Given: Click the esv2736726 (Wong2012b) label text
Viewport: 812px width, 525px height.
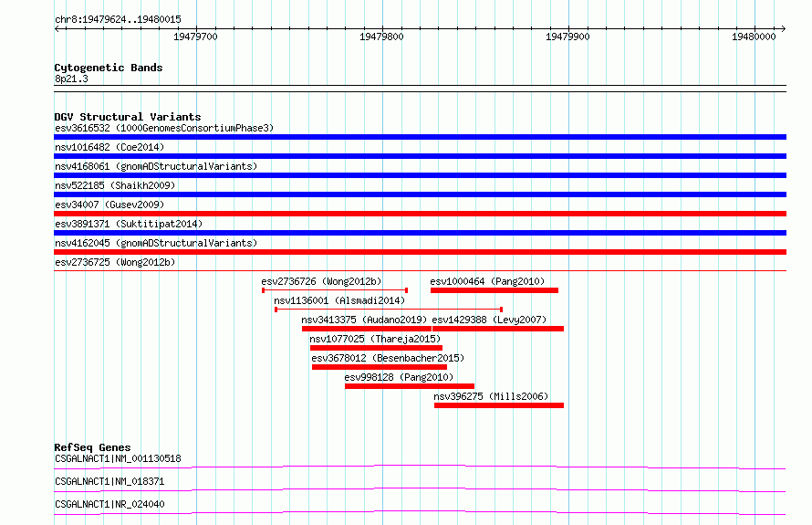Looking at the screenshot, I should tap(321, 281).
